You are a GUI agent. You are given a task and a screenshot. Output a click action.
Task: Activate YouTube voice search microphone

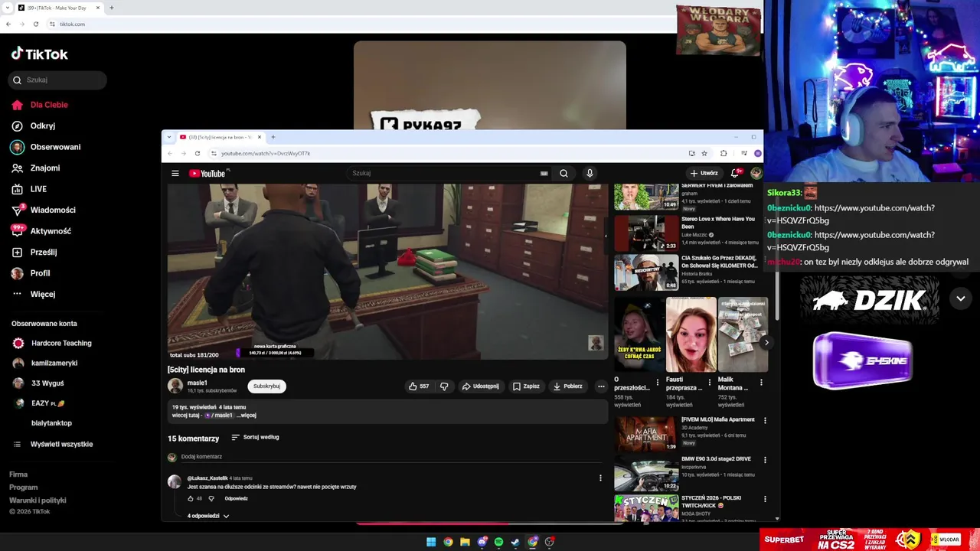590,174
